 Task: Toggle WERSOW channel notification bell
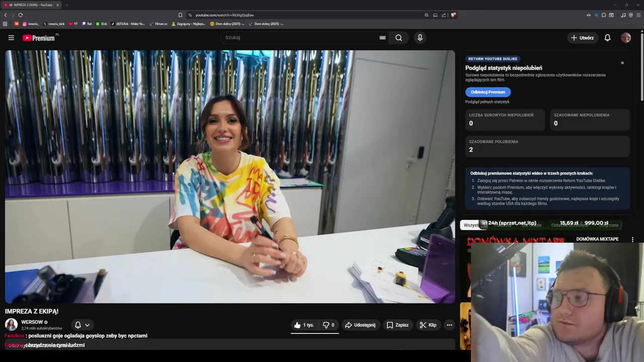78,325
